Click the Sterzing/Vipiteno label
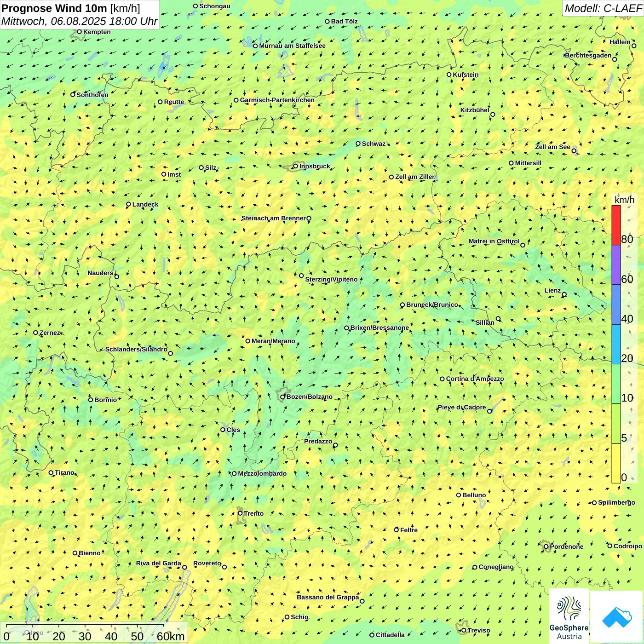 tap(331, 279)
